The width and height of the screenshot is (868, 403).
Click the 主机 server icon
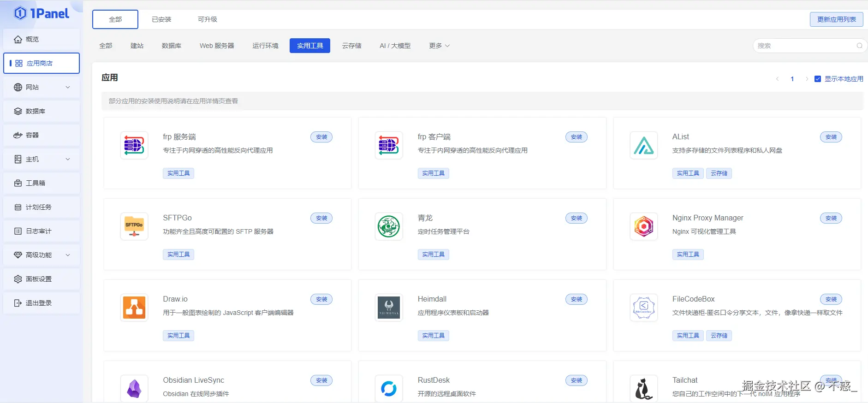pos(18,159)
